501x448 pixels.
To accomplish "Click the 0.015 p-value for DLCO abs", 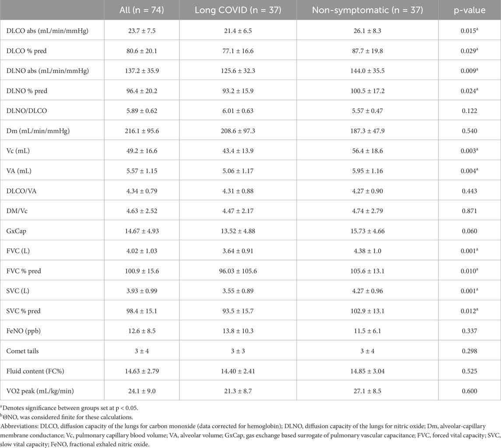I will [469, 31].
